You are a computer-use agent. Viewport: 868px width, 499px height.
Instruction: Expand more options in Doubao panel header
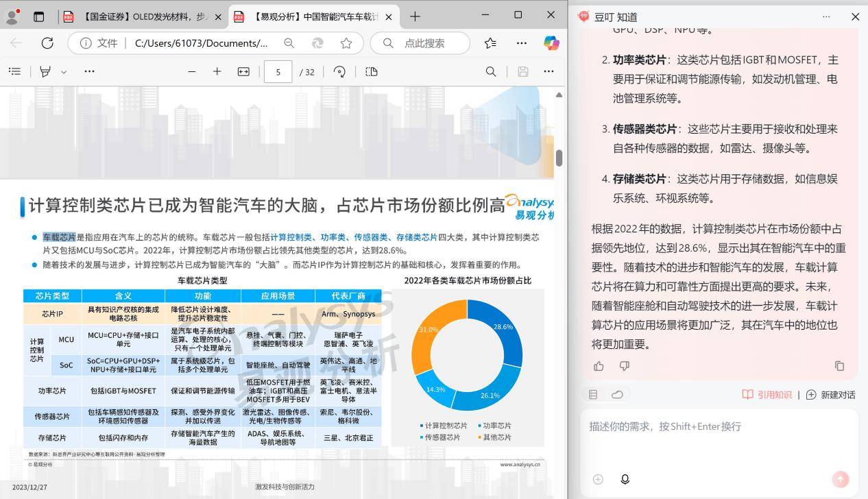point(825,16)
